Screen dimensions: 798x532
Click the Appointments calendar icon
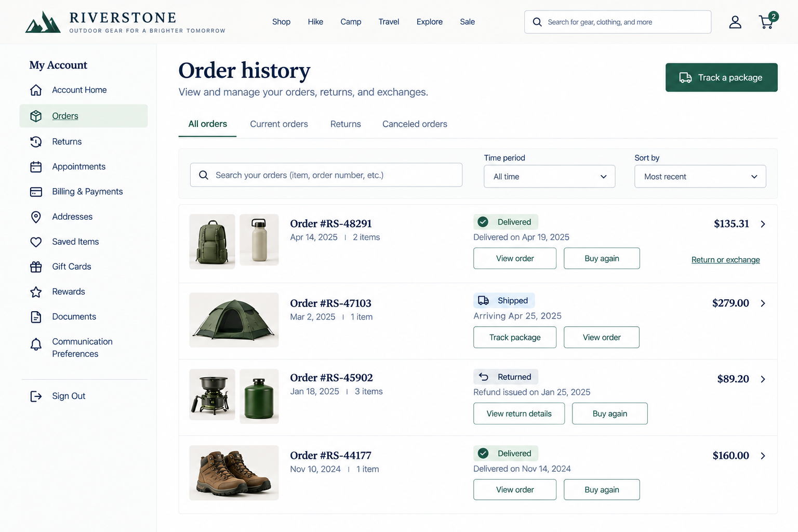(x=36, y=167)
